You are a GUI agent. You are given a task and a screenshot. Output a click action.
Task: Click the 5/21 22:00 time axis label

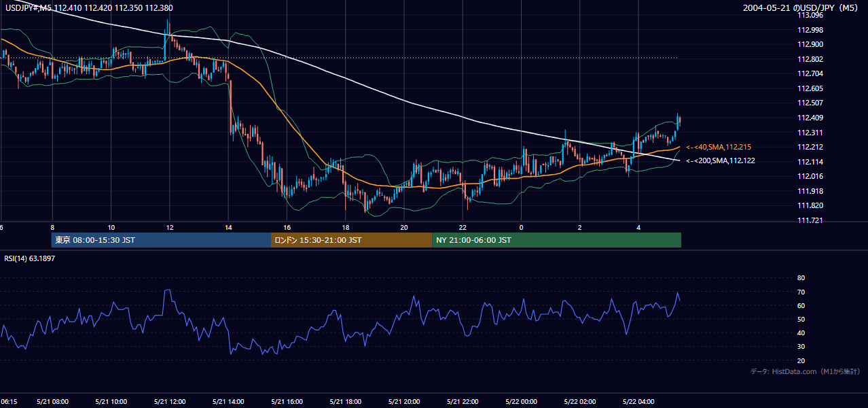(463, 401)
